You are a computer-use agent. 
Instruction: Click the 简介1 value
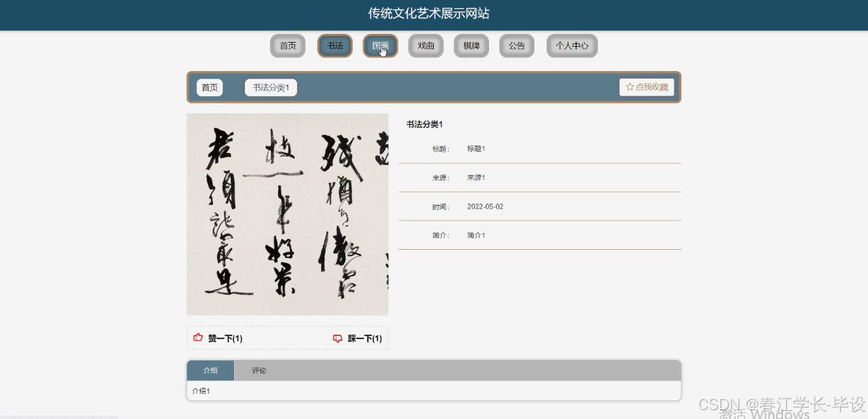[476, 236]
